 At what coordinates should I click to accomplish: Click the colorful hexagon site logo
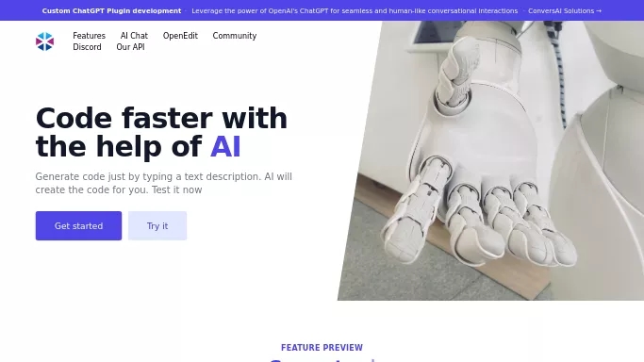pyautogui.click(x=44, y=41)
